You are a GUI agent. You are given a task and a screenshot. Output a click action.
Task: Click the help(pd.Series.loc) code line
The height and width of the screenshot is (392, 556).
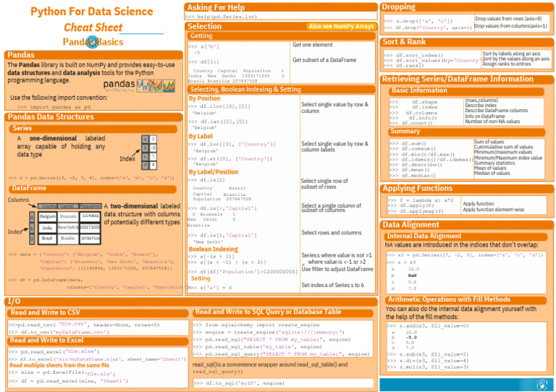[221, 17]
